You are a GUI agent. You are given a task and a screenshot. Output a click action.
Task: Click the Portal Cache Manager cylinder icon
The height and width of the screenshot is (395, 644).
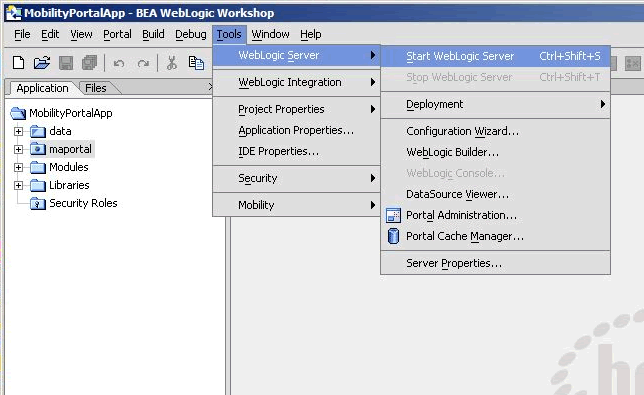(x=393, y=237)
